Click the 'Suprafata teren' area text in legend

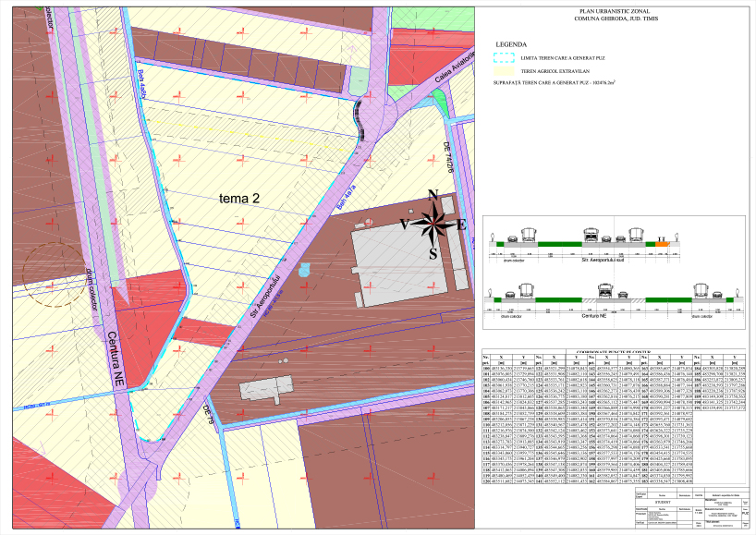(x=555, y=83)
